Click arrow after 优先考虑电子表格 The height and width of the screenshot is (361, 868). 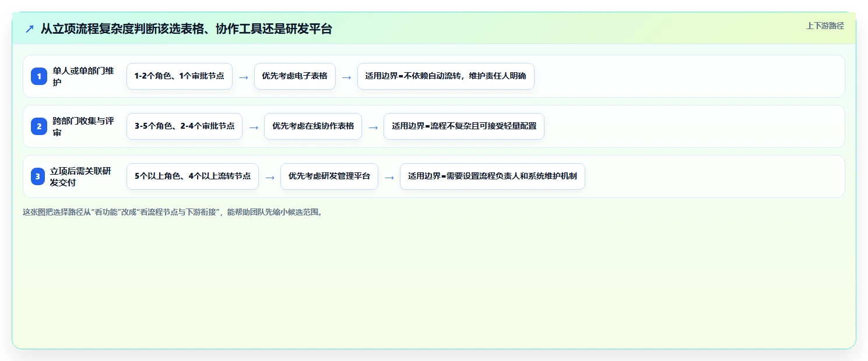coord(347,77)
